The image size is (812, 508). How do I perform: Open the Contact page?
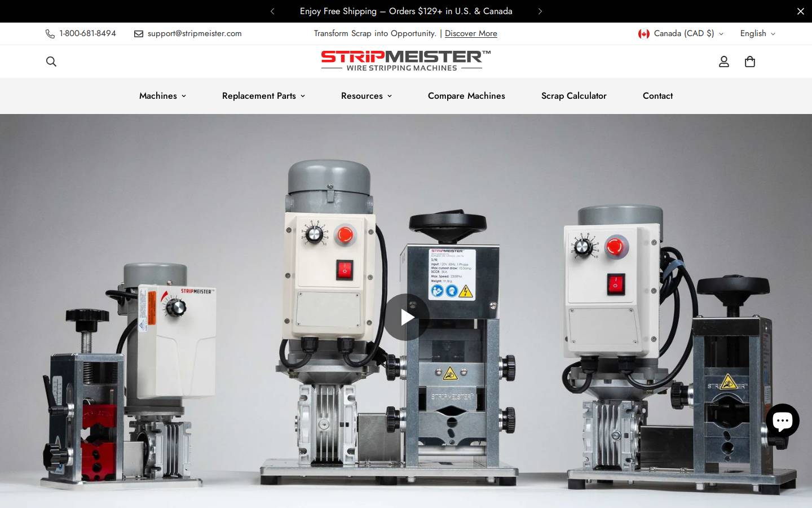[657, 96]
